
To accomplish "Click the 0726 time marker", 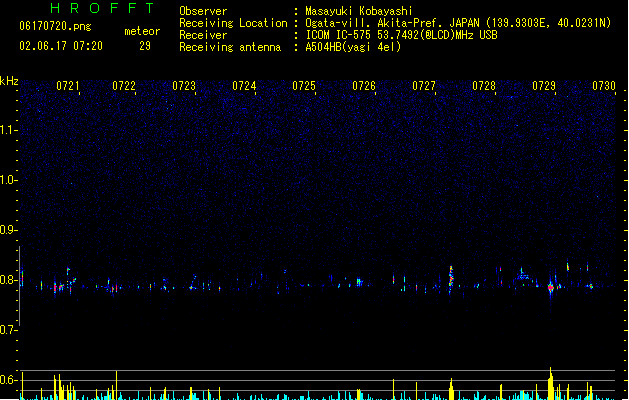I will click(364, 86).
